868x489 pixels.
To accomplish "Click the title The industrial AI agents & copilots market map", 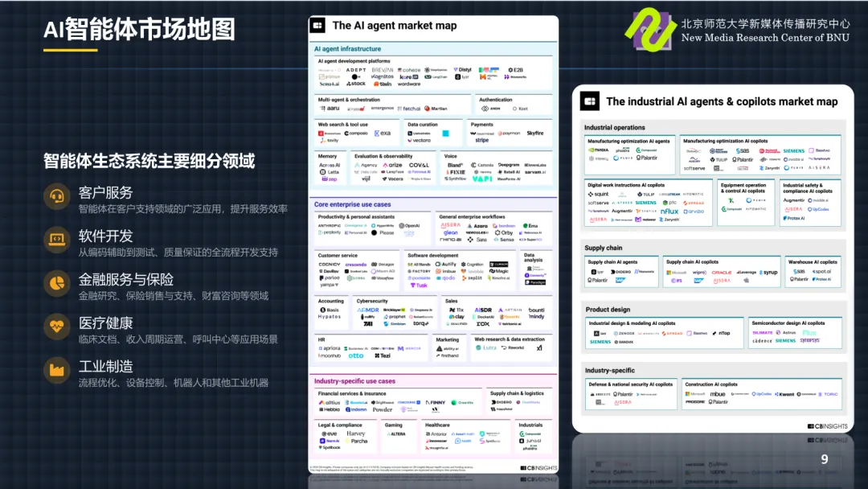I will (722, 101).
